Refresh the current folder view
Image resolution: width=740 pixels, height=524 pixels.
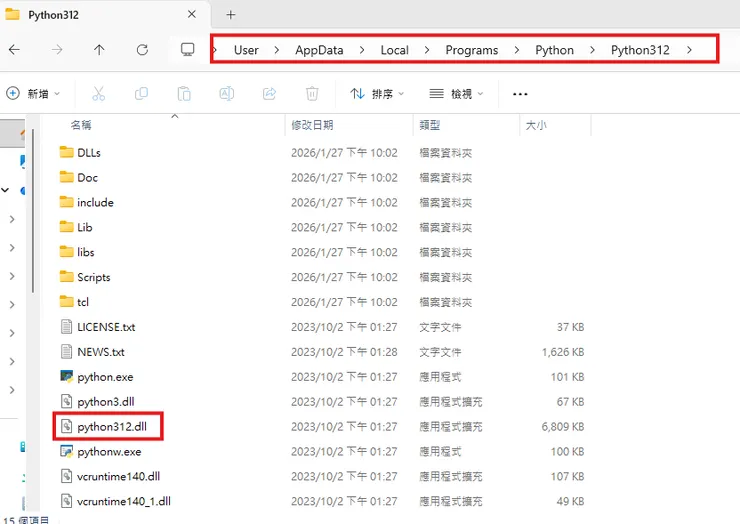pyautogui.click(x=142, y=50)
